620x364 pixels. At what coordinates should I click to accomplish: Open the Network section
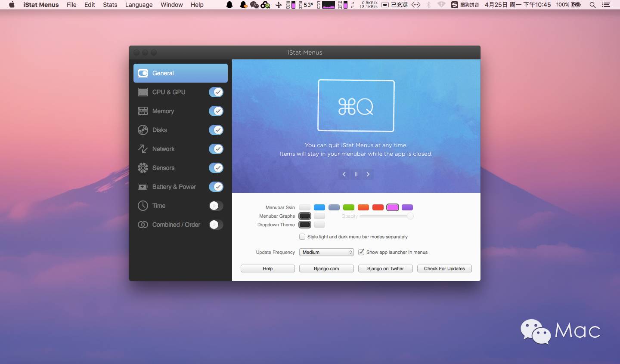click(163, 149)
